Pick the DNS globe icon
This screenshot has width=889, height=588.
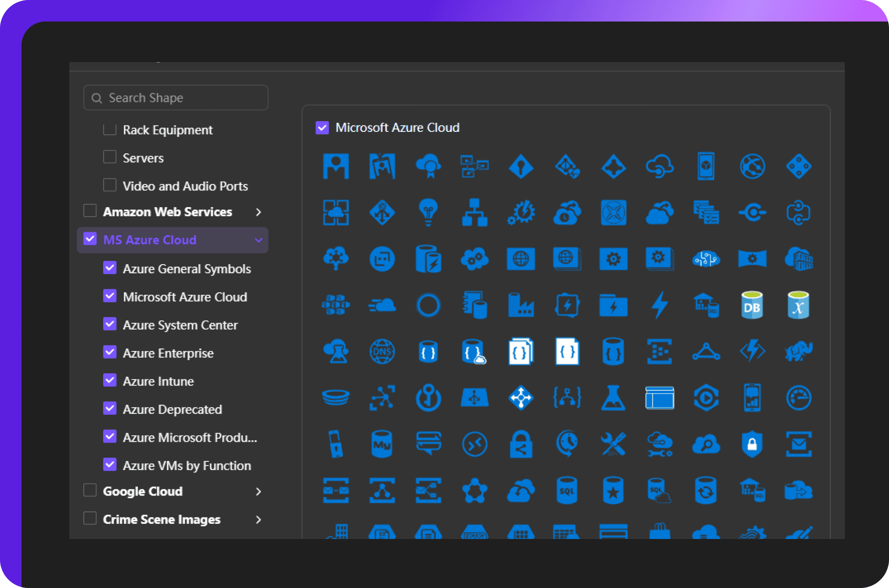pos(382,352)
